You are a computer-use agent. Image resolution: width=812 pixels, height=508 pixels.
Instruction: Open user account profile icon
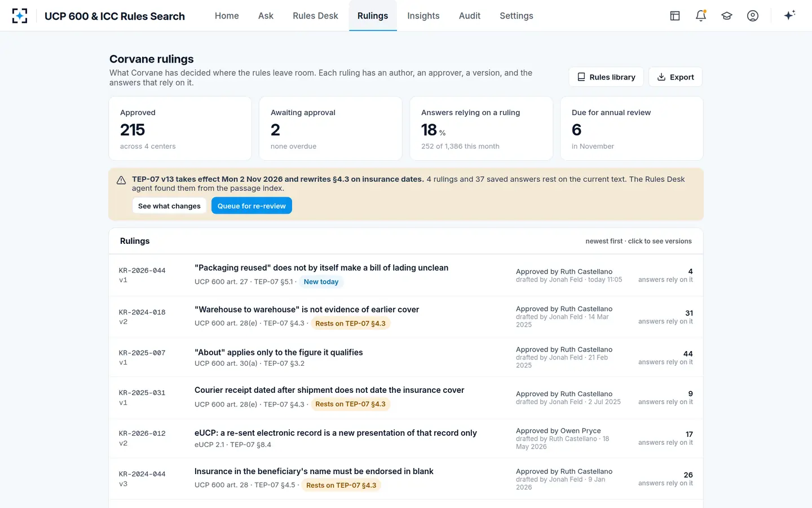(753, 16)
